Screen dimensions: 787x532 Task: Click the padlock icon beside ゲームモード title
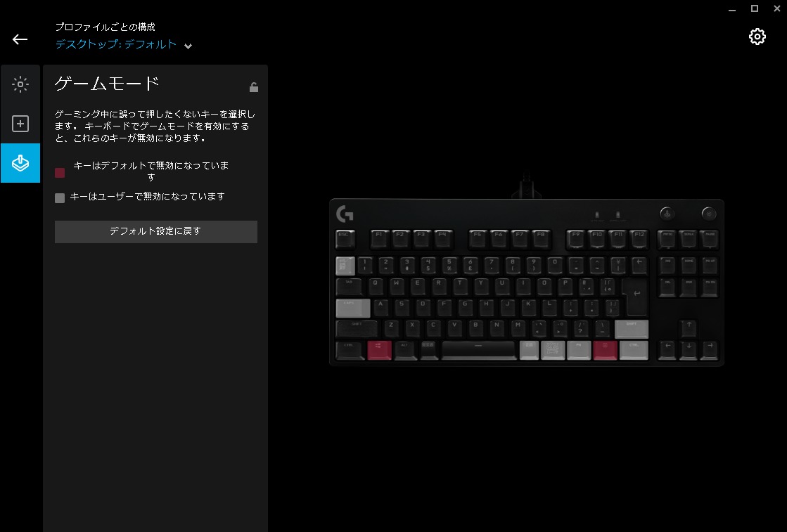click(254, 87)
